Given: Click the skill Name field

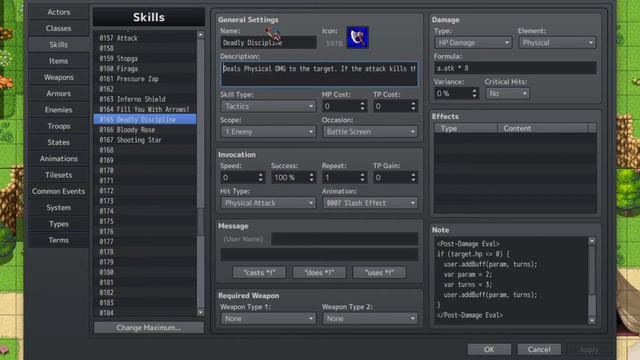Looking at the screenshot, I should 268,42.
